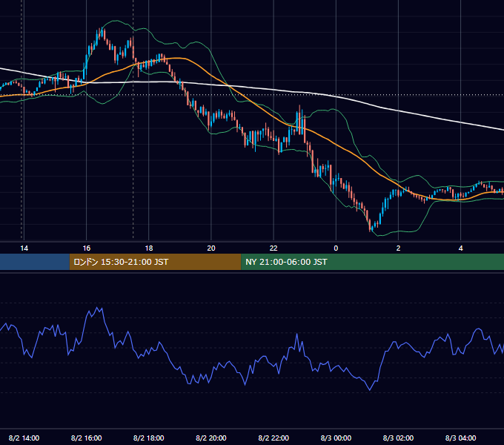This screenshot has height=445, width=504.
Task: Click the 8/3 00:00 time label
Action: pyautogui.click(x=336, y=438)
